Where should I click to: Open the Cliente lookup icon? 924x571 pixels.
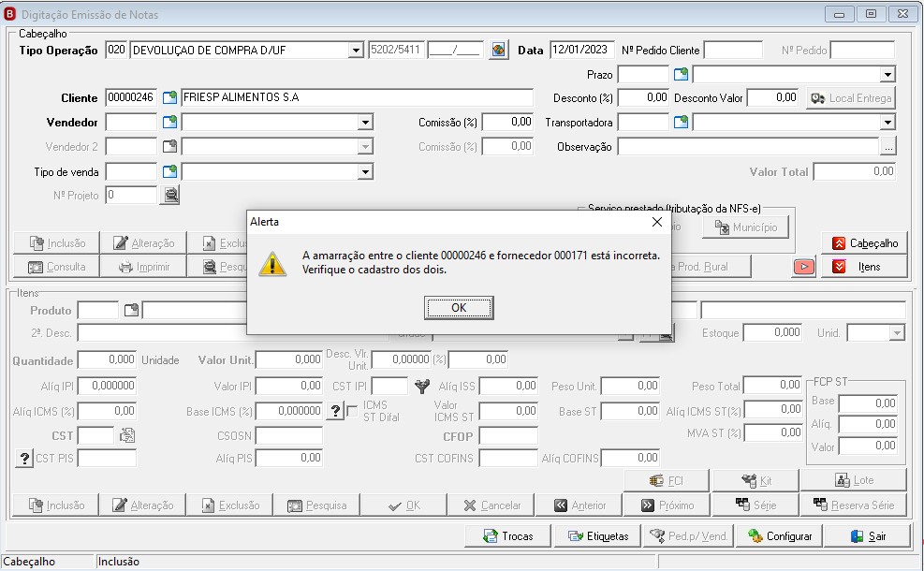[169, 97]
